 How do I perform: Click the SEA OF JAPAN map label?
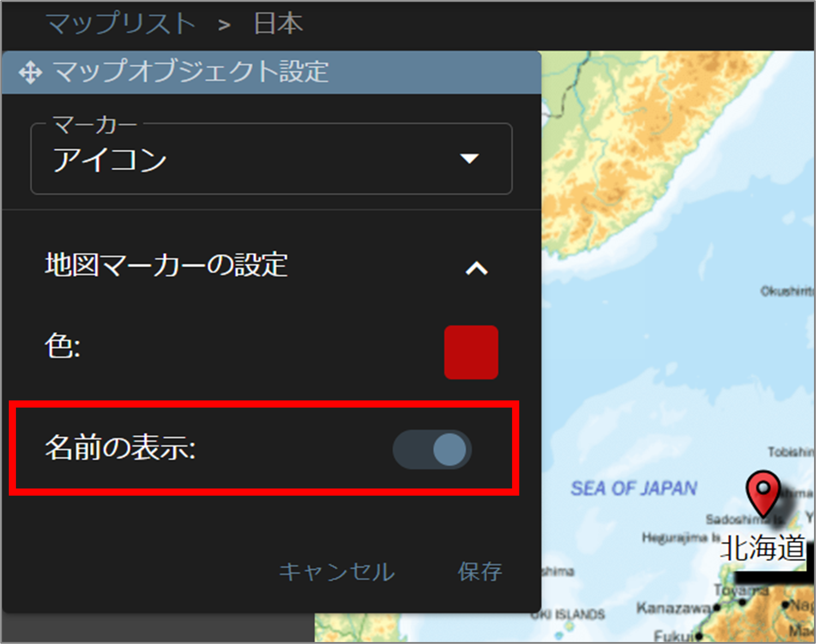pyautogui.click(x=634, y=488)
